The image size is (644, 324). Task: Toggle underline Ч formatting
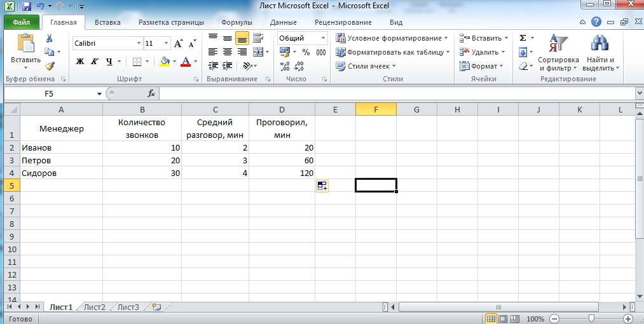109,62
